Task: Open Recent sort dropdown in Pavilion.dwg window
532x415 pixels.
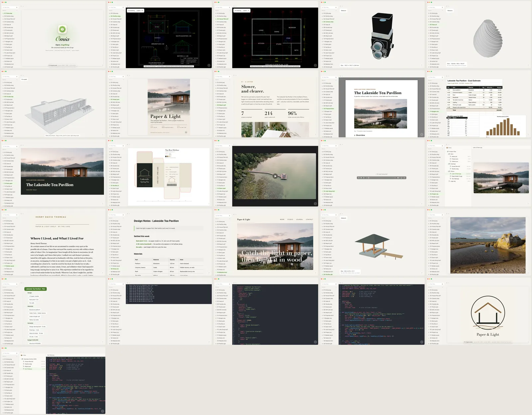Action: 116,10
